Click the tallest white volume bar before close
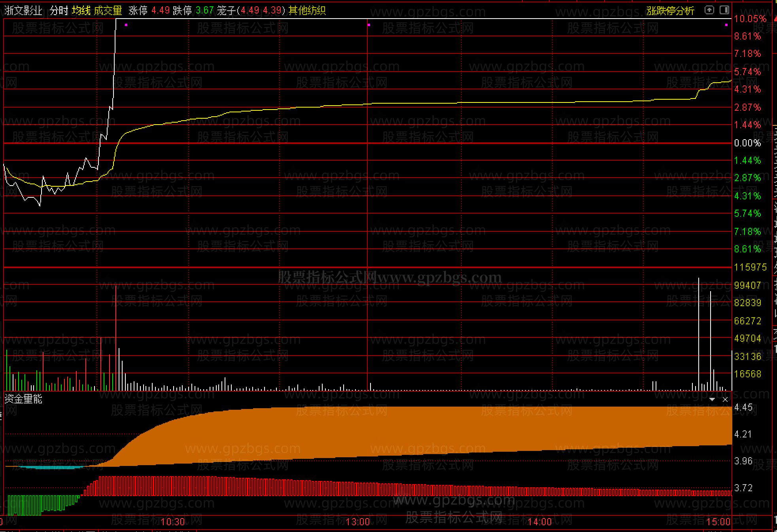 pyautogui.click(x=699, y=334)
